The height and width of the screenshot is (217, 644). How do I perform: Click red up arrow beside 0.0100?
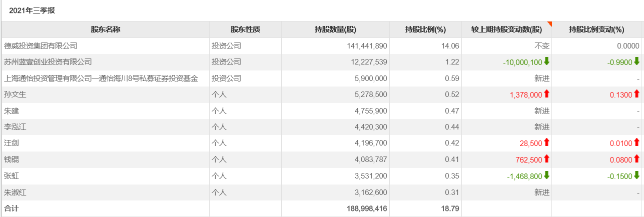pos(636,142)
